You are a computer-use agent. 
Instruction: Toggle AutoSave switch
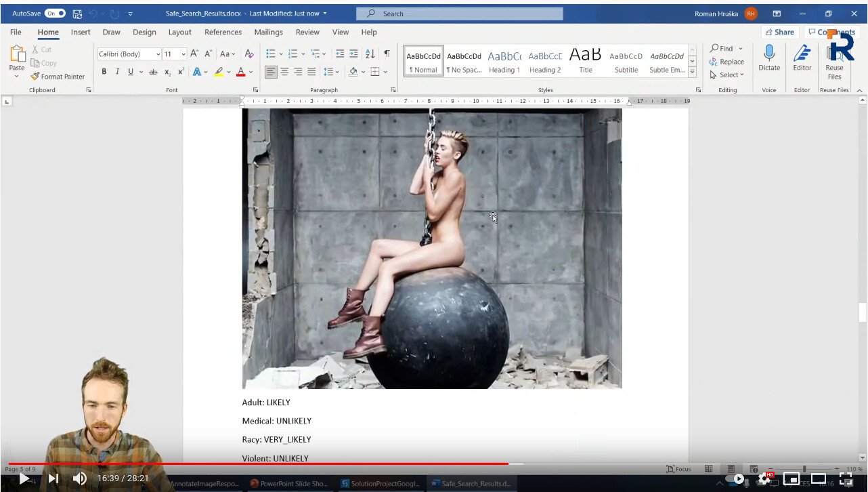pyautogui.click(x=56, y=14)
